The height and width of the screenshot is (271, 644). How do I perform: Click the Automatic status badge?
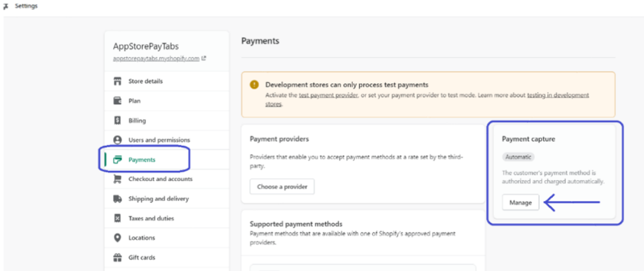tap(518, 157)
